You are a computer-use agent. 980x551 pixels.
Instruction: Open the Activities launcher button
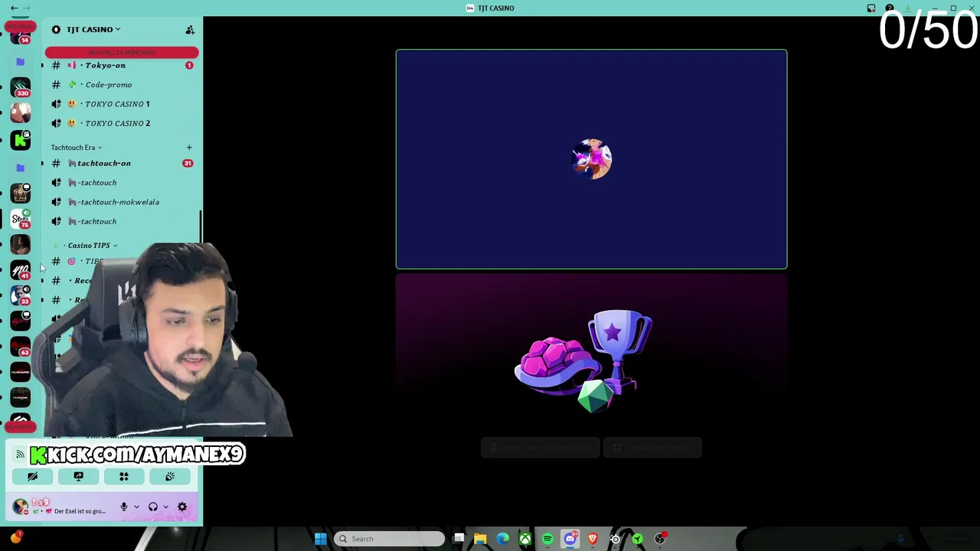(124, 477)
